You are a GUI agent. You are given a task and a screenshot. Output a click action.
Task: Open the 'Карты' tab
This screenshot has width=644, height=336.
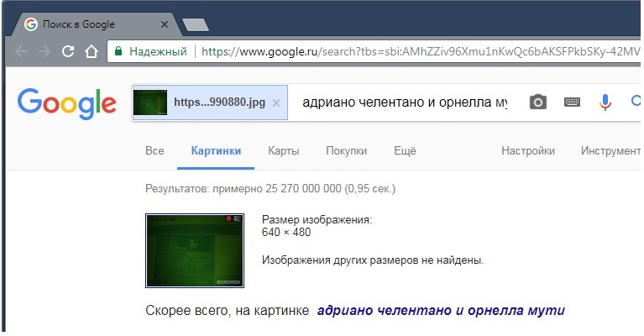284,150
